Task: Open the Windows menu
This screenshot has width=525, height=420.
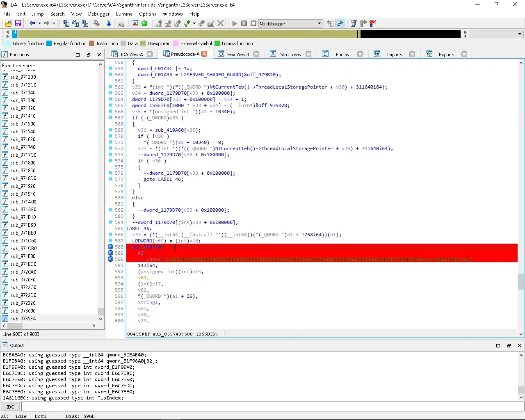Action: (x=173, y=14)
